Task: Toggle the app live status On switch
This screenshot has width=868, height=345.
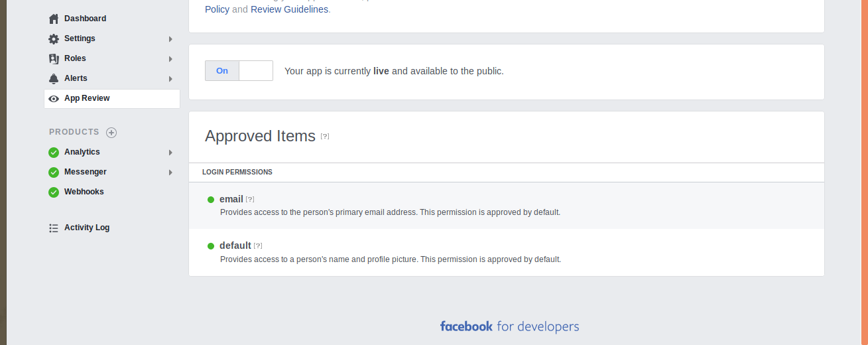Action: coord(239,70)
